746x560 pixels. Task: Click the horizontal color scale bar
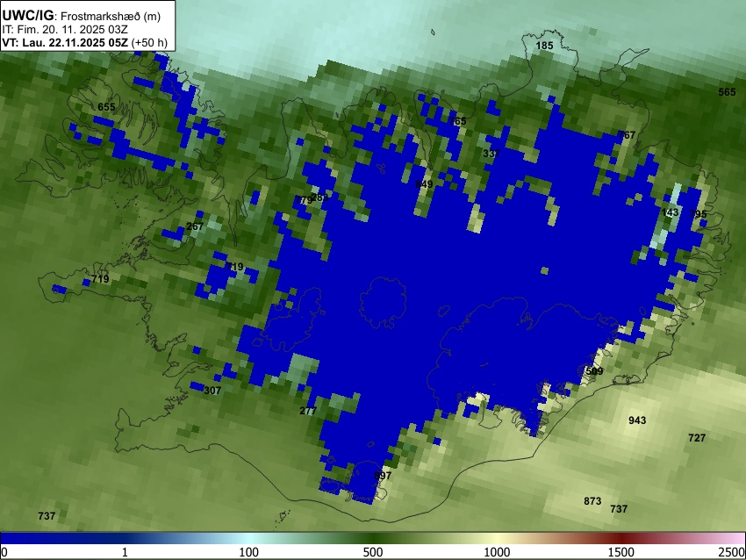[x=373, y=538]
